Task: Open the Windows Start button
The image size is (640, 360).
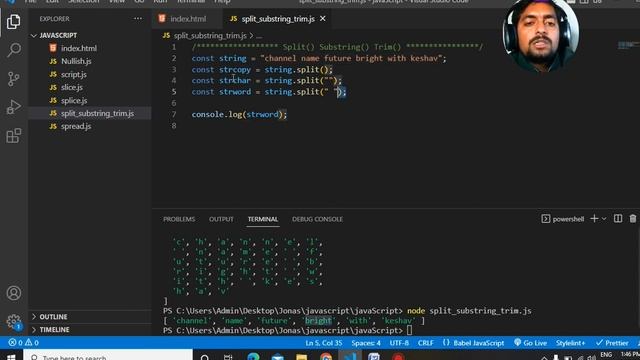Action: 11,356
